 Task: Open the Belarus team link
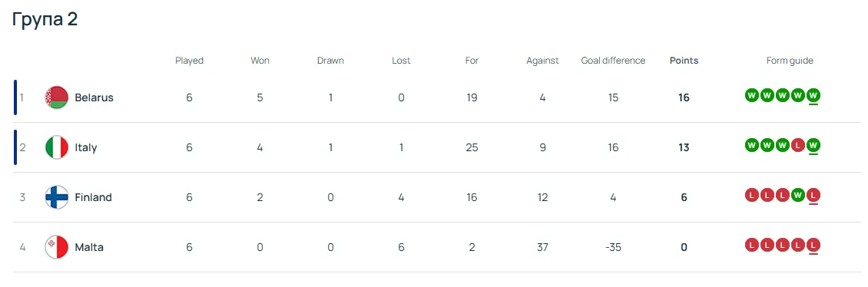(x=94, y=98)
